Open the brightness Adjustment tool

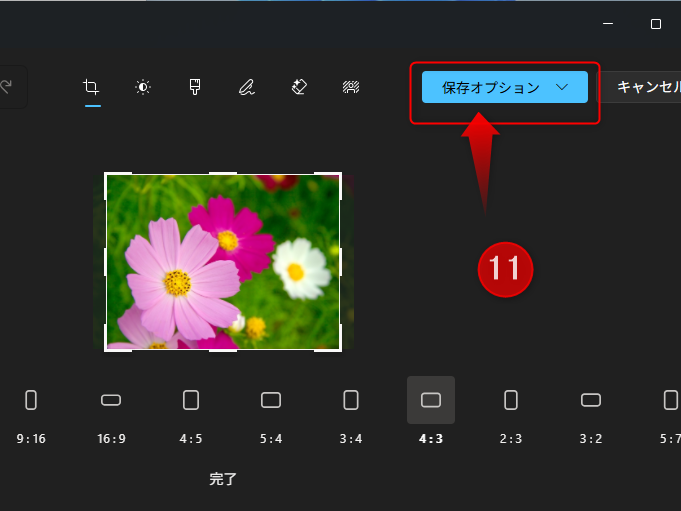coord(143,87)
